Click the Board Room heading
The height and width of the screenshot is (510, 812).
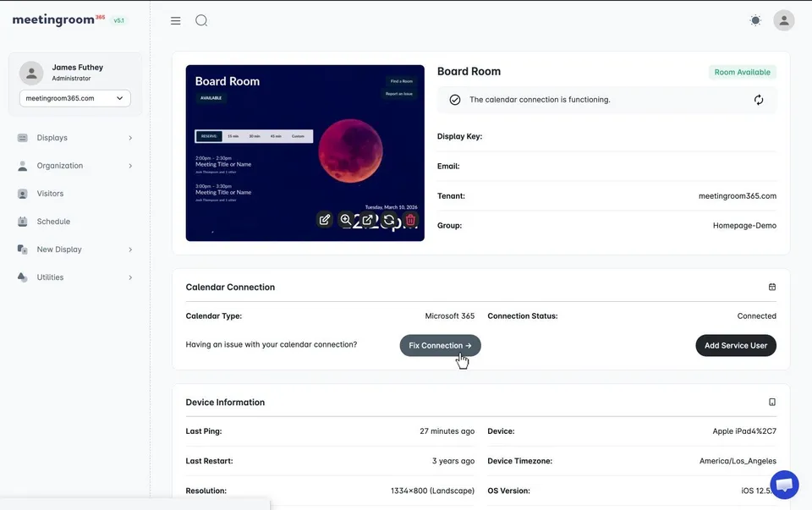click(x=469, y=71)
